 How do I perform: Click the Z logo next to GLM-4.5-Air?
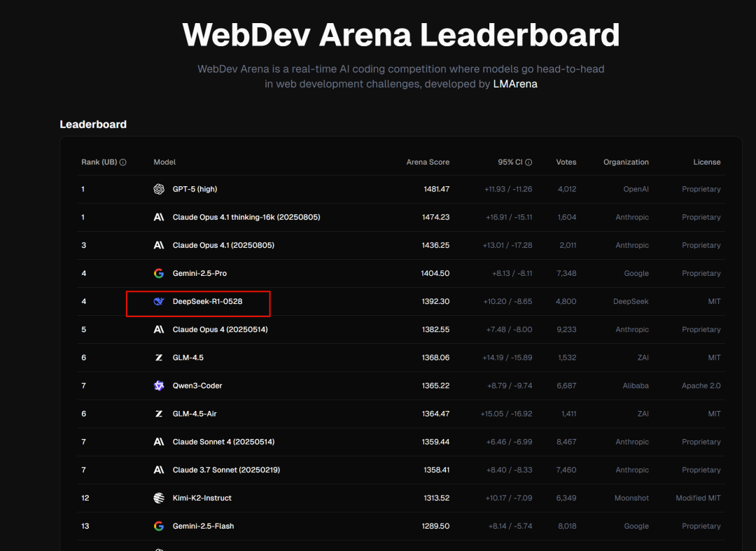pos(159,414)
